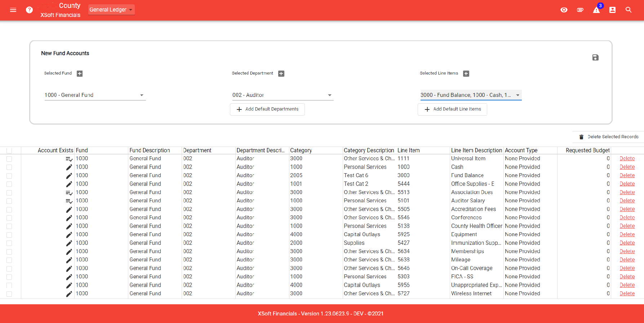Toggle the select-all checkbox in table header
Screen dimensions: 644x323
9,151
